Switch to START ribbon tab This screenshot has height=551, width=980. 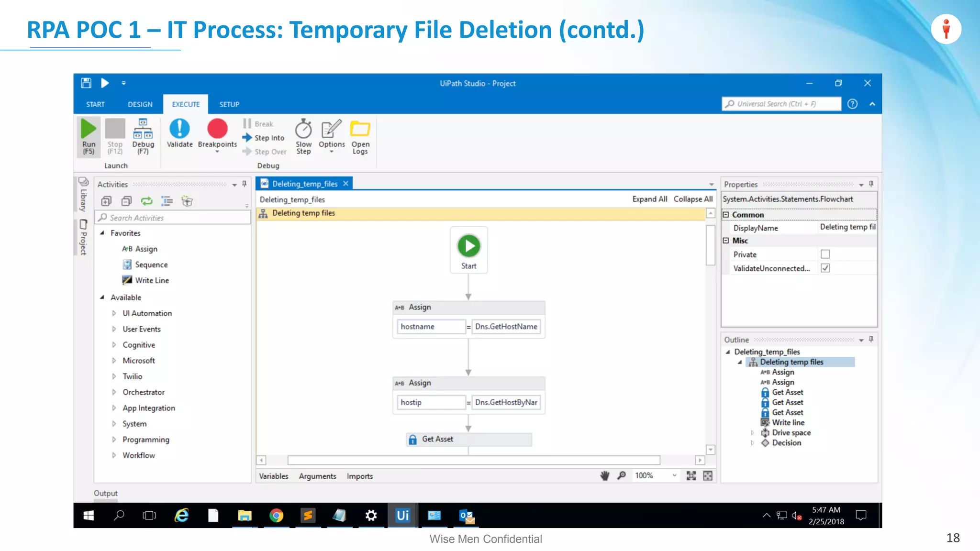pos(95,104)
